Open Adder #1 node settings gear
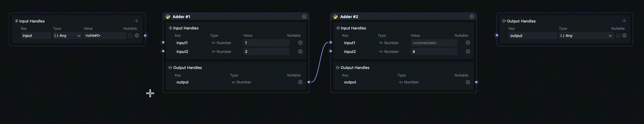The image size is (644, 124). coord(304,17)
